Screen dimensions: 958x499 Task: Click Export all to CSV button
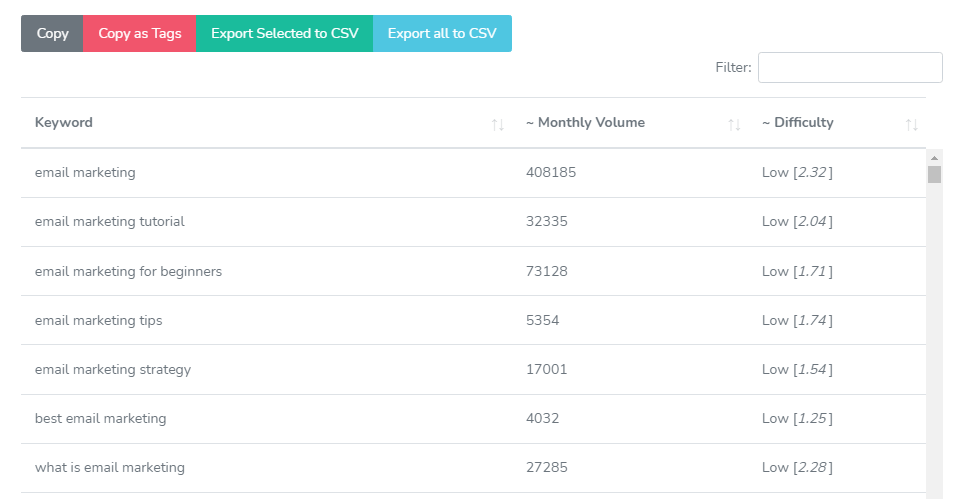[442, 33]
